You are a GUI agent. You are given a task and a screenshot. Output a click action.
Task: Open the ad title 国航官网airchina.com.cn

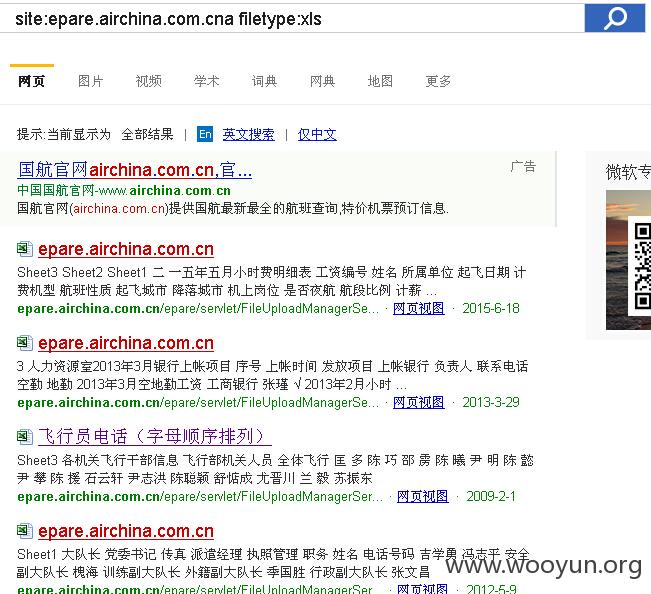coord(135,170)
